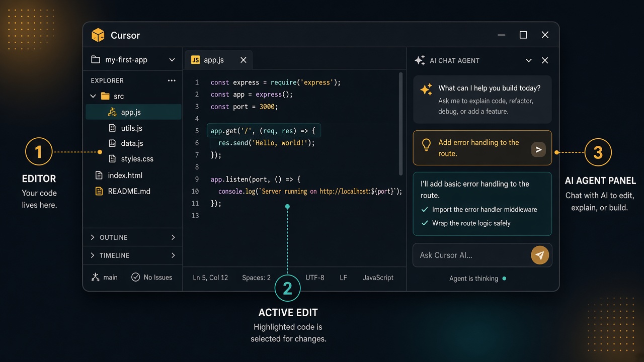Screen dimensions: 644x362
Task: Click the Wrap the route logic safely checkmark
Action: (x=424, y=223)
